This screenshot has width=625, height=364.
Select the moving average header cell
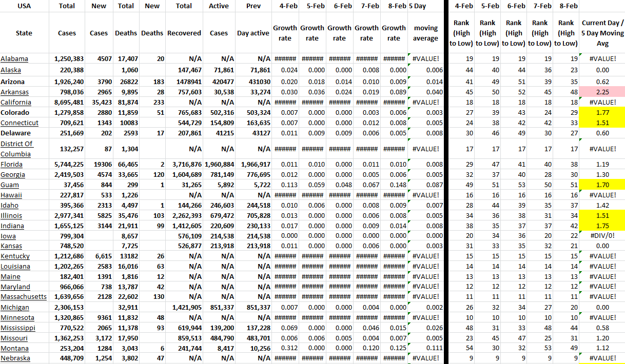425,33
